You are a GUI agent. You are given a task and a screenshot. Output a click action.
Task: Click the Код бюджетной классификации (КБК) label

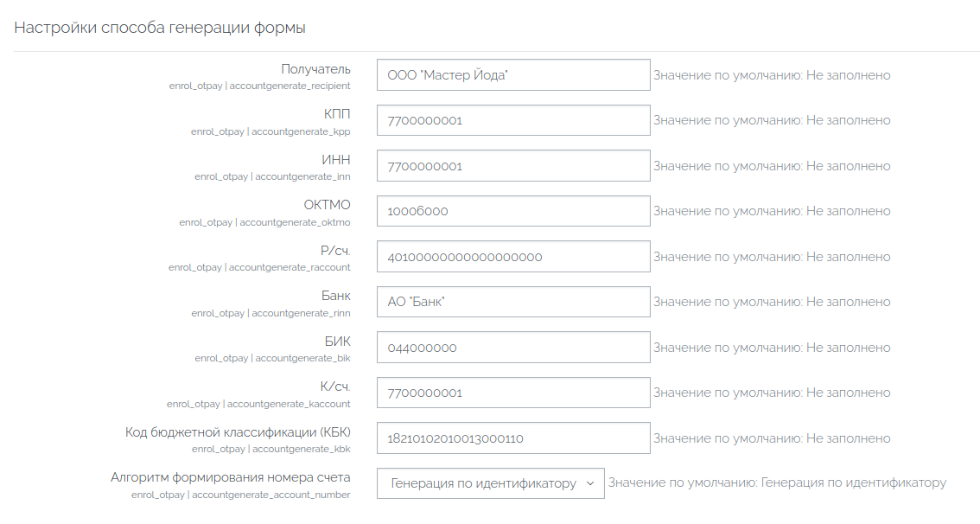click(x=238, y=432)
